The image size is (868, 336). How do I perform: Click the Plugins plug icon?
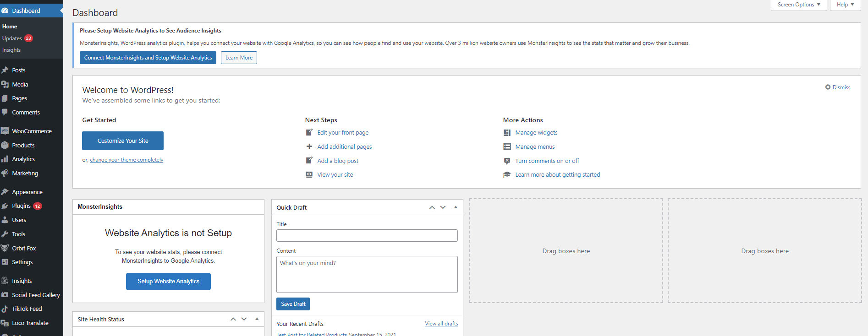point(5,206)
